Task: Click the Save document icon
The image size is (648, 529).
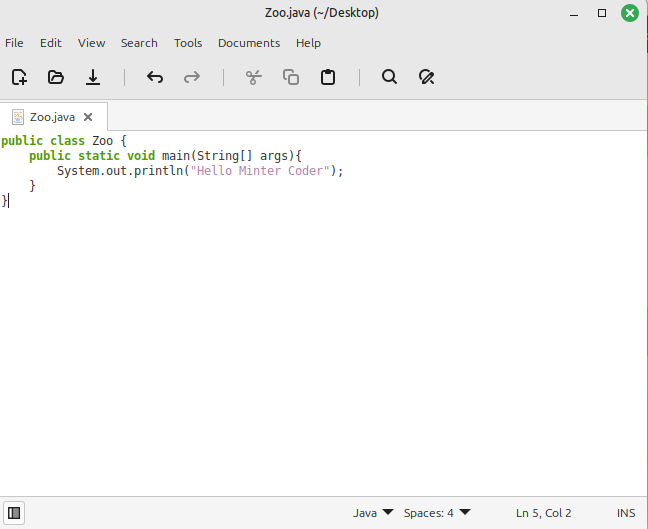Action: point(93,77)
